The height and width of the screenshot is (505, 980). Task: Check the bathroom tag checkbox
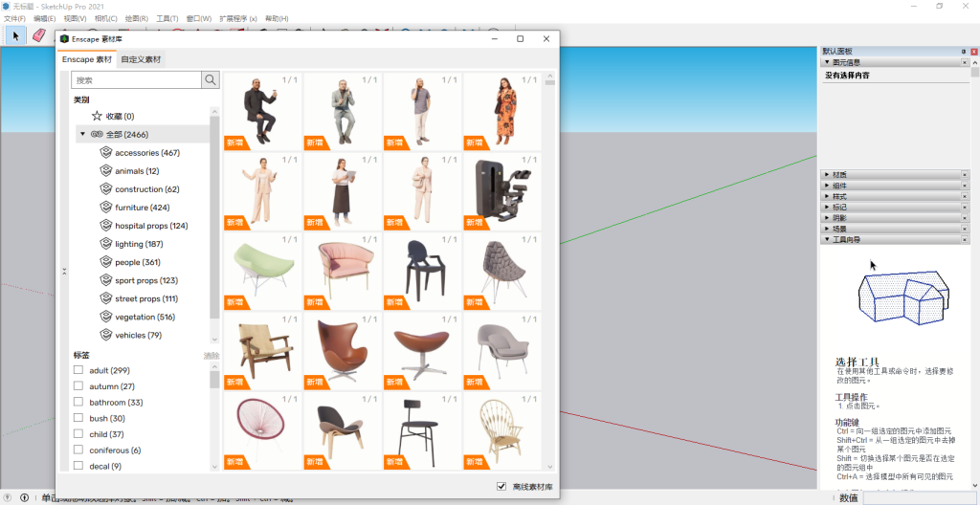click(78, 403)
